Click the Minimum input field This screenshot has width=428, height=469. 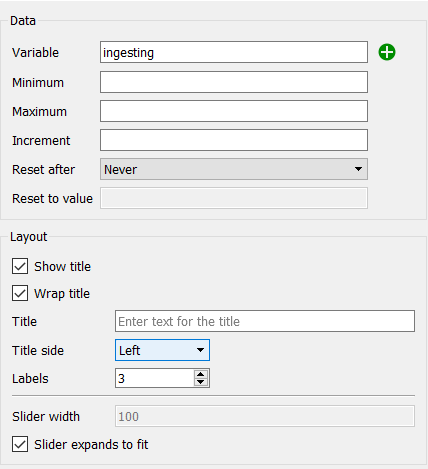(x=234, y=82)
